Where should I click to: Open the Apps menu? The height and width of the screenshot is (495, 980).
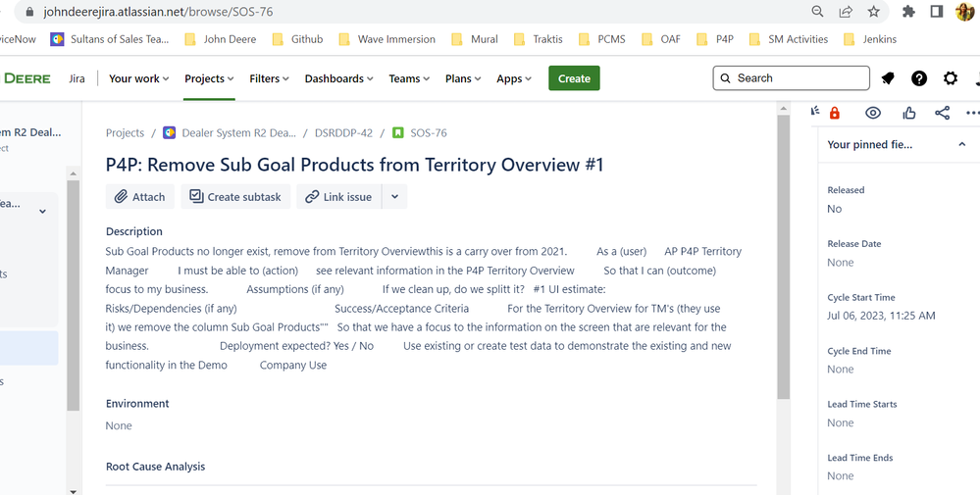click(x=514, y=78)
